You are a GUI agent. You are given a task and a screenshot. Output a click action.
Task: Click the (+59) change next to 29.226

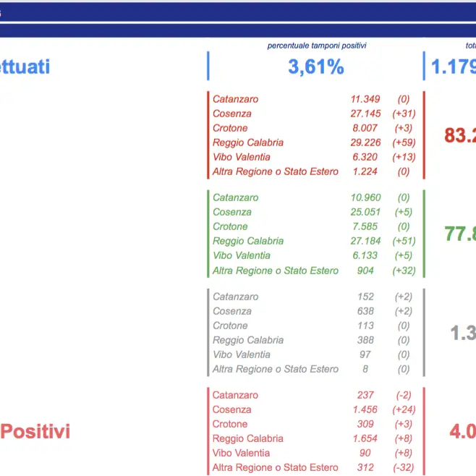[403, 143]
